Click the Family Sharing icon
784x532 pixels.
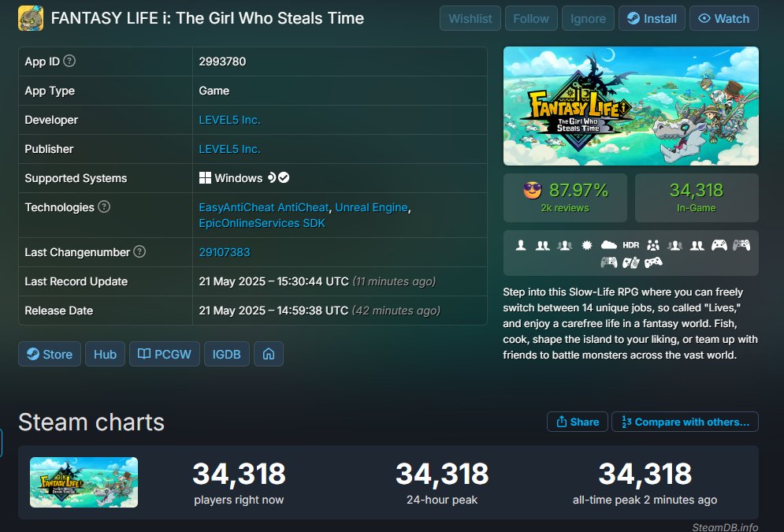[x=653, y=245]
